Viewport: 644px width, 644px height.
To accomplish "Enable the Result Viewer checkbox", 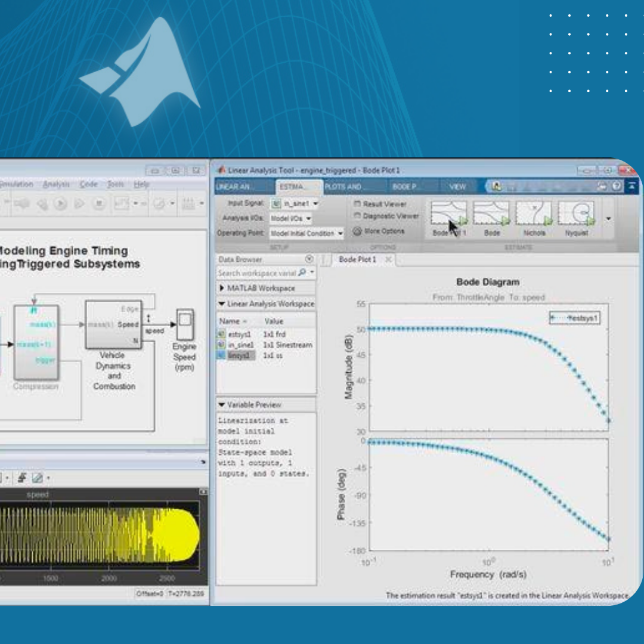I will tap(358, 204).
